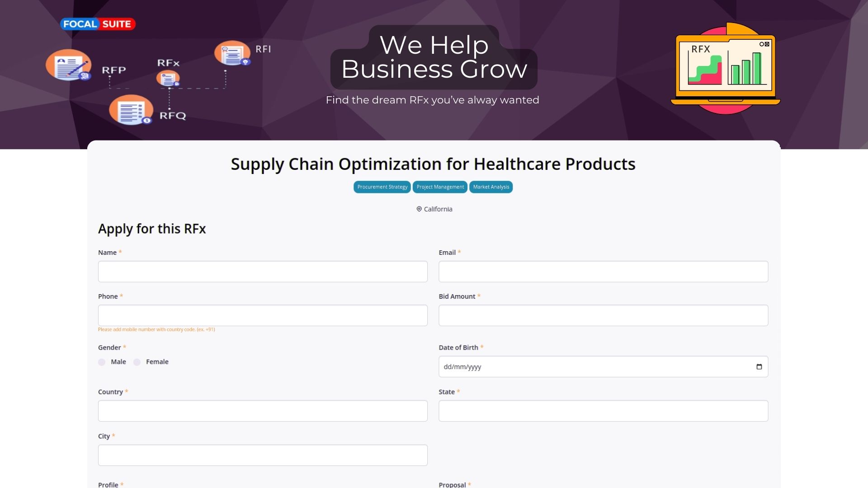This screenshot has height=488, width=868.
Task: Click the Focal Suite logo
Action: coord(98,24)
